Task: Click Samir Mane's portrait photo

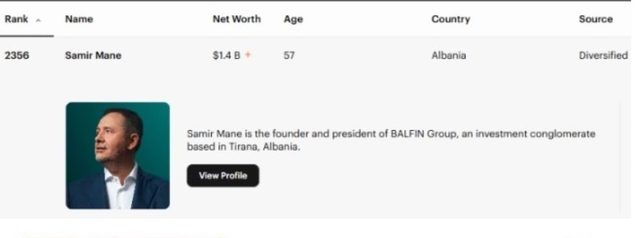Action: [118, 155]
